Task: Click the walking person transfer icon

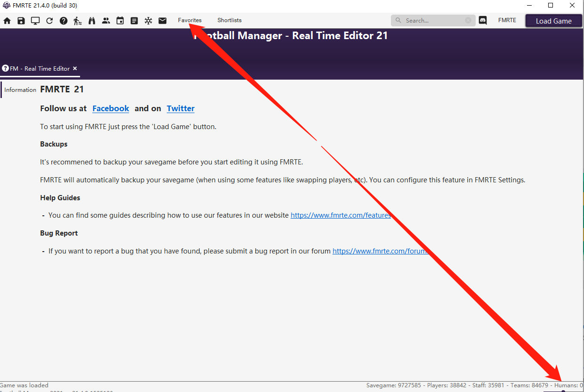Action: (x=78, y=21)
